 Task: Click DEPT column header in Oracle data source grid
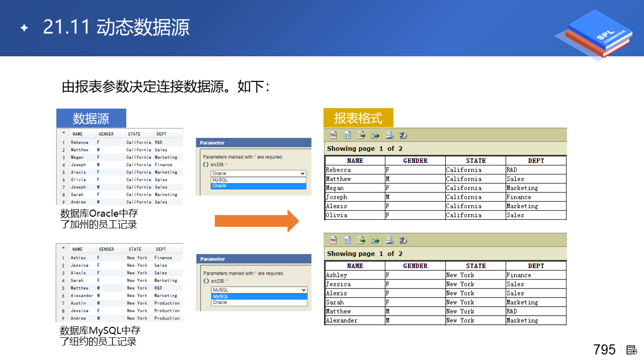pos(161,134)
